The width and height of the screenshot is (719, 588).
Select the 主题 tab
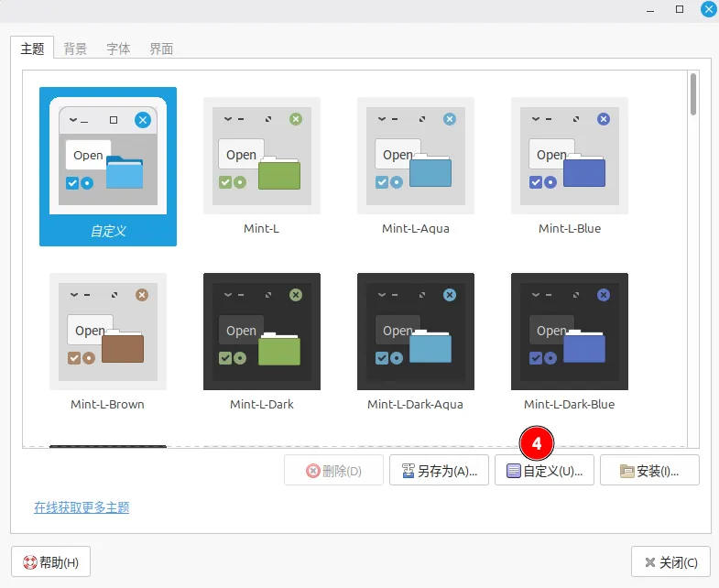(x=32, y=49)
